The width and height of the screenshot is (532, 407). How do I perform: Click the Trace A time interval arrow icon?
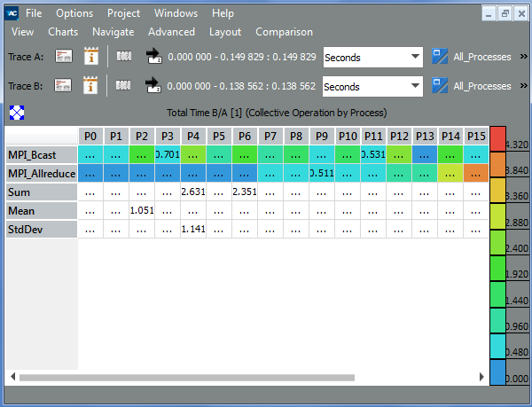(x=153, y=57)
